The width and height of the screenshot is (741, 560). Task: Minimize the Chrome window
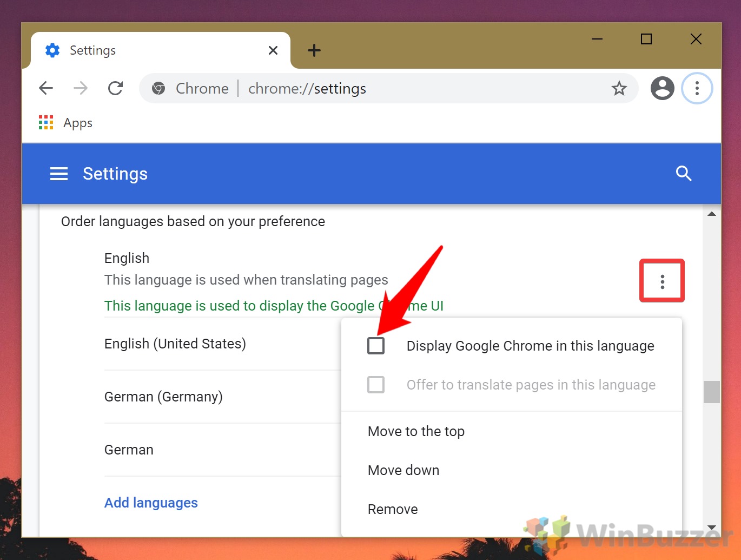(597, 39)
